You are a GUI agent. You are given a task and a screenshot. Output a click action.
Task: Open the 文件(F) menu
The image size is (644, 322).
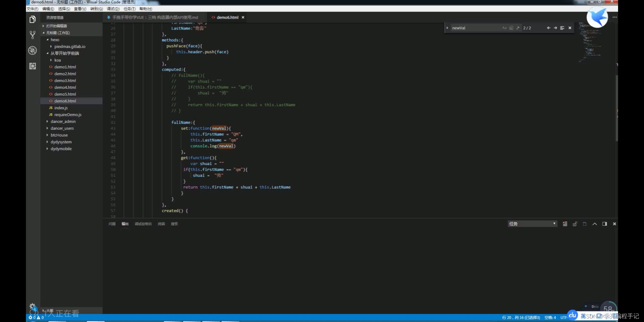[32, 9]
